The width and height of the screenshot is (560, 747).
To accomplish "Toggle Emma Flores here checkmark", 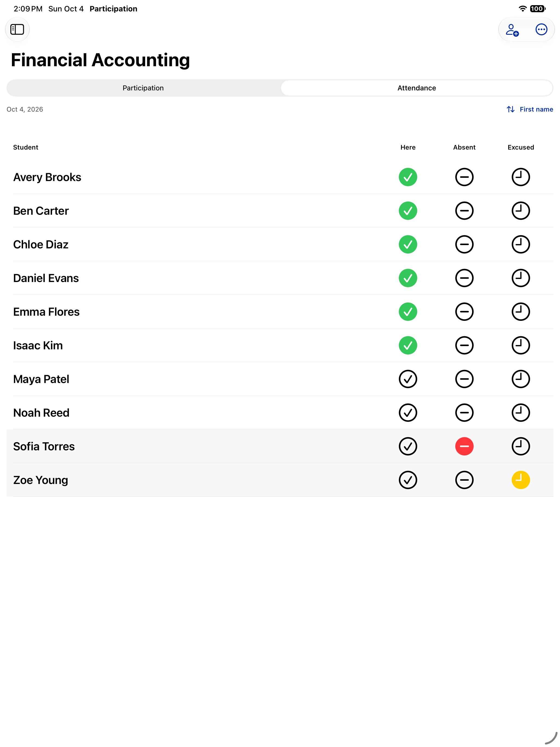I will pos(408,311).
